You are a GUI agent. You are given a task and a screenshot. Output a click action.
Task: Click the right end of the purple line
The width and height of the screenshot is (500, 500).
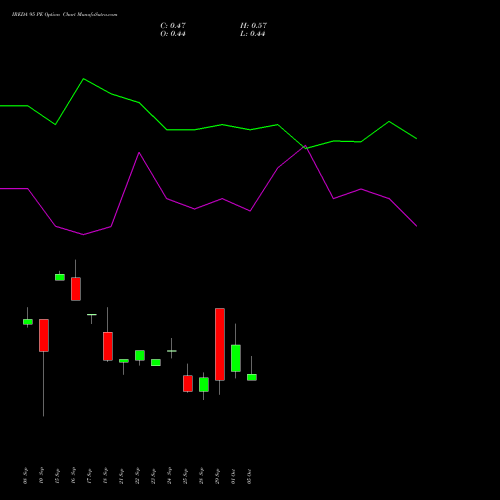(416, 226)
